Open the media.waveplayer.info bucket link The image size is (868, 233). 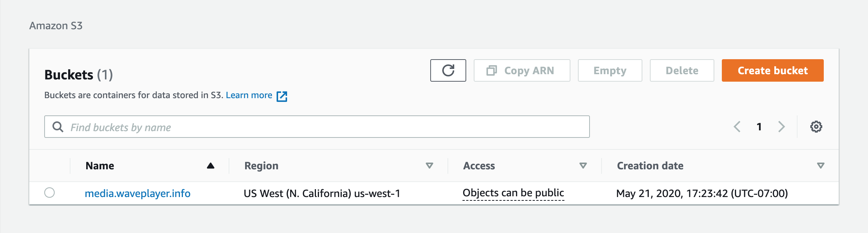(x=138, y=193)
